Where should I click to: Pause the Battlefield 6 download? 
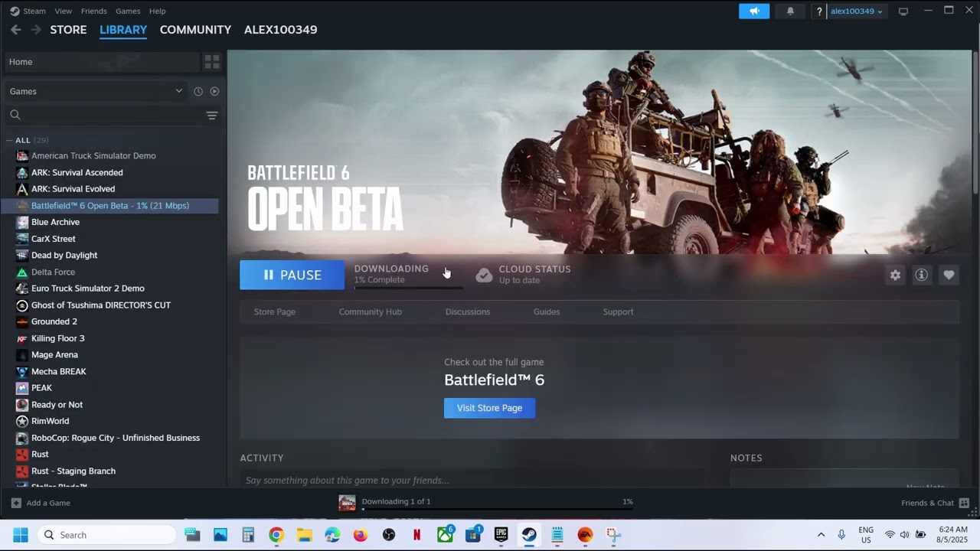click(x=292, y=275)
